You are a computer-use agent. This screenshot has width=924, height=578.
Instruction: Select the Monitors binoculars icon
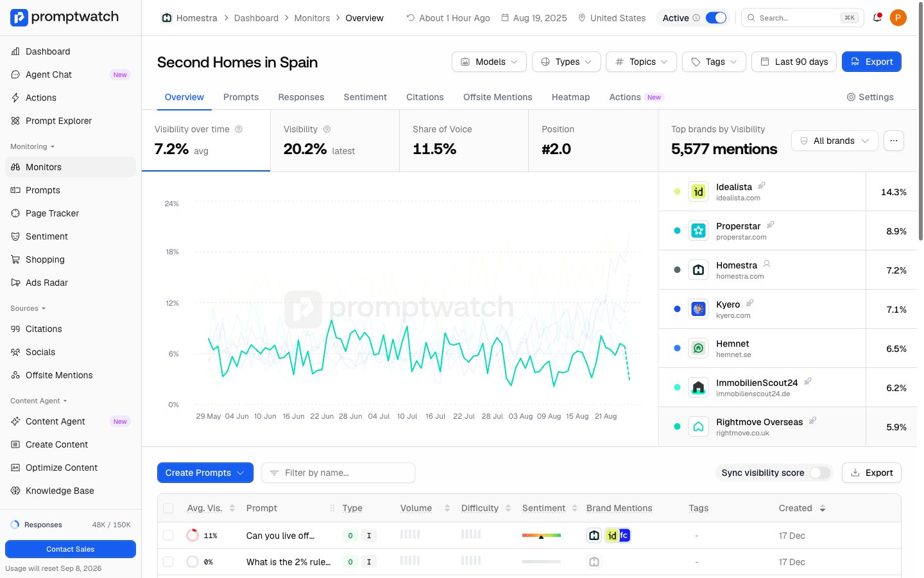(x=15, y=167)
